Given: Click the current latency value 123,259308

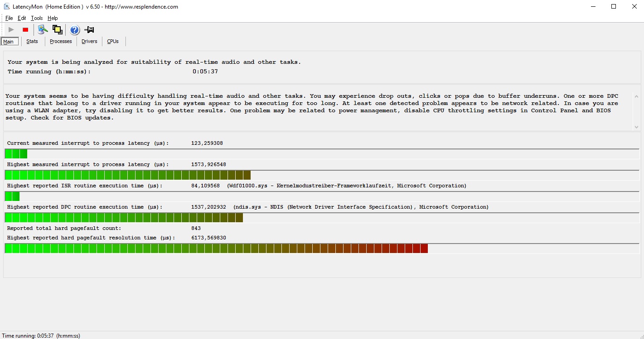Looking at the screenshot, I should [207, 143].
